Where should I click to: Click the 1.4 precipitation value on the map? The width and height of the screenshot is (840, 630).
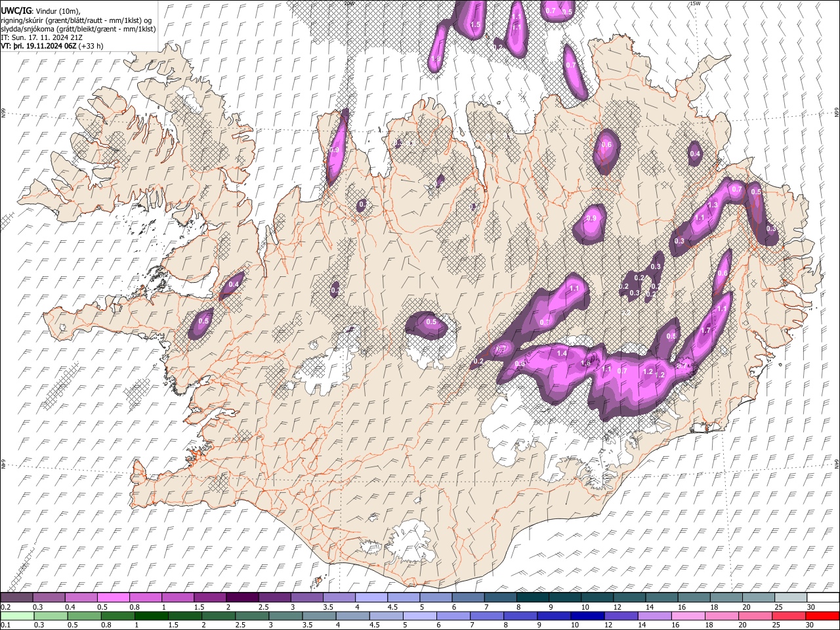coord(562,354)
